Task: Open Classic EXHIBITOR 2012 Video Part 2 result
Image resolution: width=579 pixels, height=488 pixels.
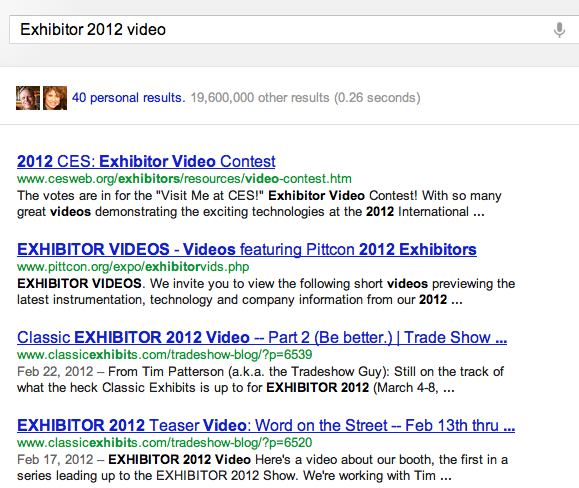Action: click(x=262, y=337)
